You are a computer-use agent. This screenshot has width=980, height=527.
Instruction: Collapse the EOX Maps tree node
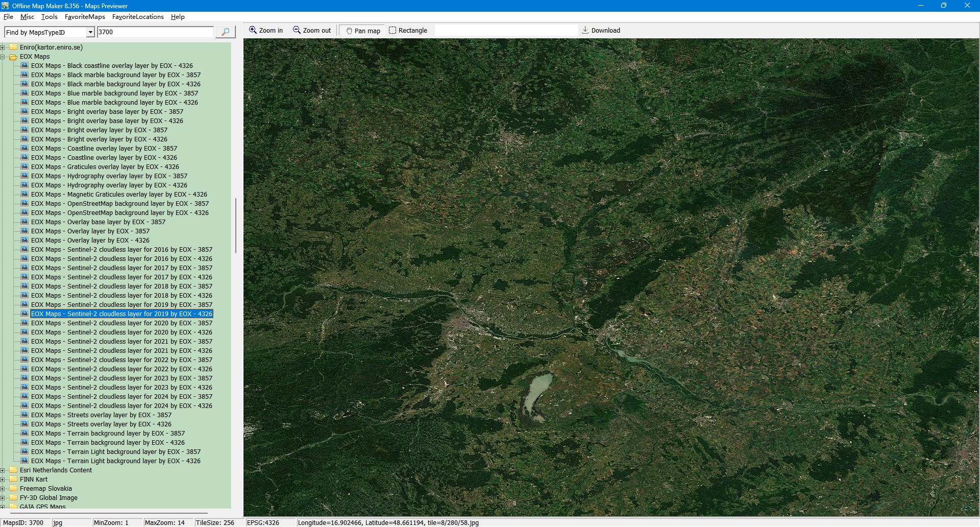point(3,57)
